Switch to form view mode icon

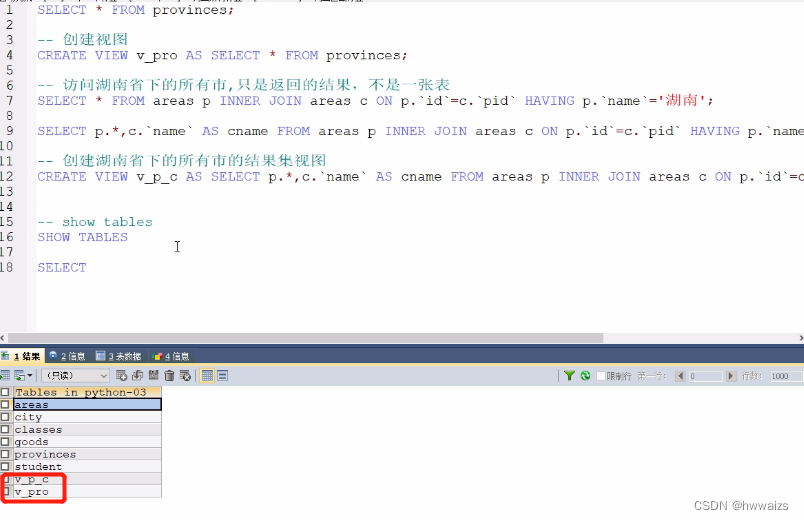click(x=223, y=376)
